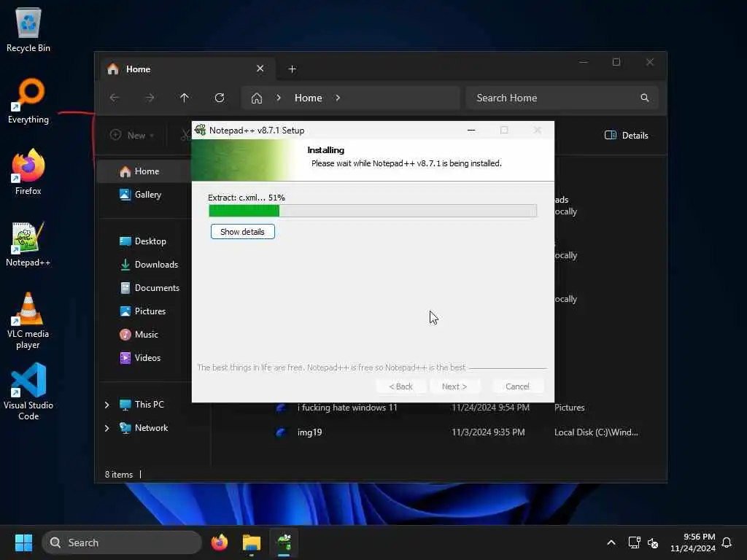
Task: Launch Everything search from desktop
Action: pyautogui.click(x=28, y=101)
